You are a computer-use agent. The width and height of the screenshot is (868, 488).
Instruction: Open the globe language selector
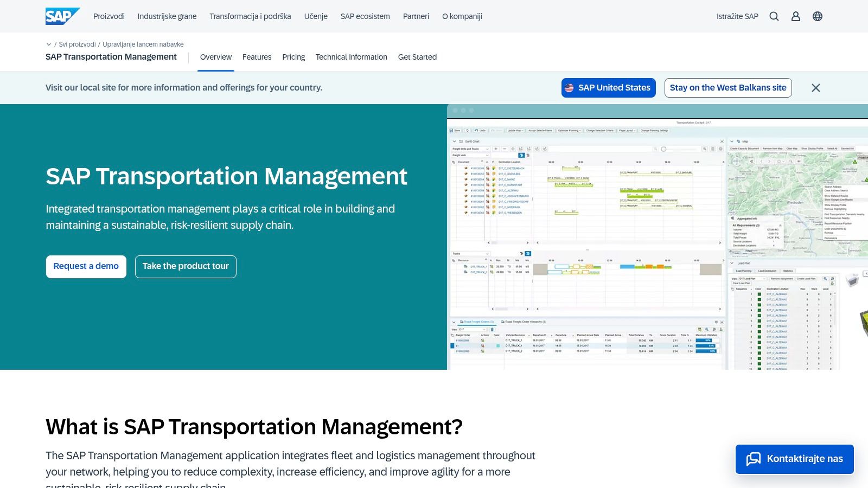click(x=816, y=16)
